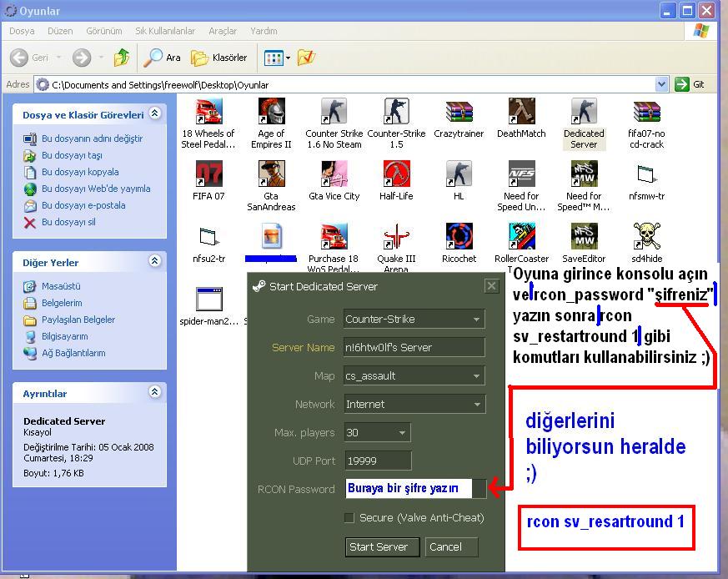Screen dimensions: 728x579
Task: Open the Network dropdown showing Internet
Action: tap(414, 405)
